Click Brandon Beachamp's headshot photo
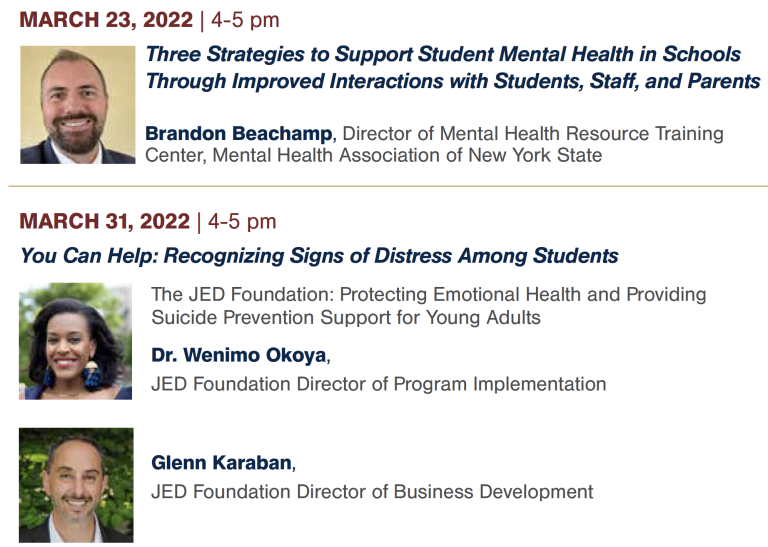The image size is (768, 547). click(x=77, y=105)
